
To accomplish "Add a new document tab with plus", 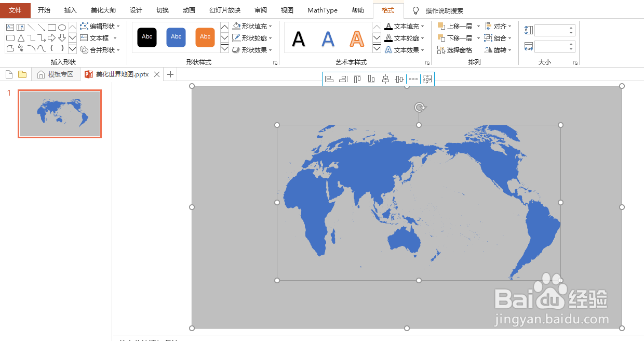I will click(x=170, y=74).
